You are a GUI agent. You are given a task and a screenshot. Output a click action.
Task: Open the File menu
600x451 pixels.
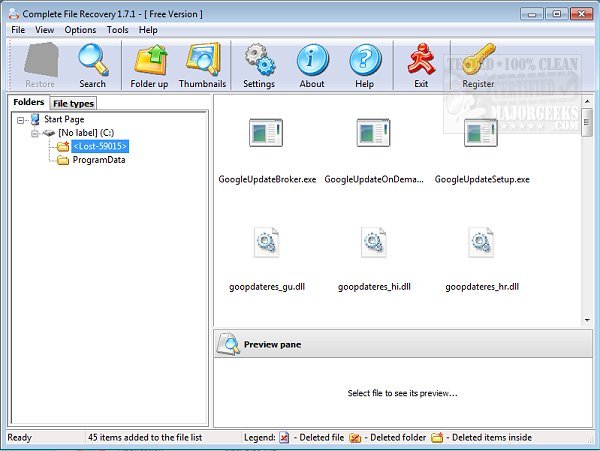18,30
